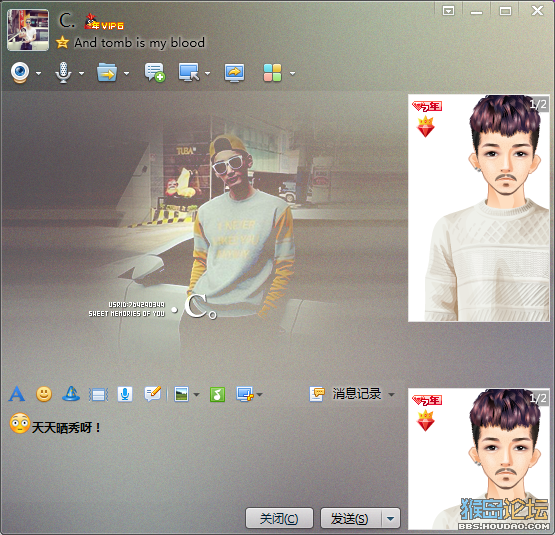The image size is (555, 535).
Task: Expand the send picture options arrow
Action: pos(196,394)
